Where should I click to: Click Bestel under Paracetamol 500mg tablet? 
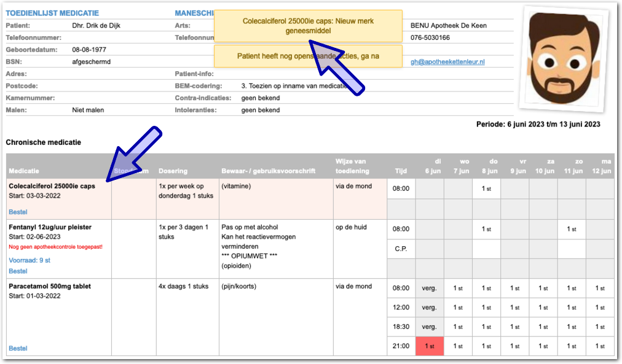[x=18, y=348]
